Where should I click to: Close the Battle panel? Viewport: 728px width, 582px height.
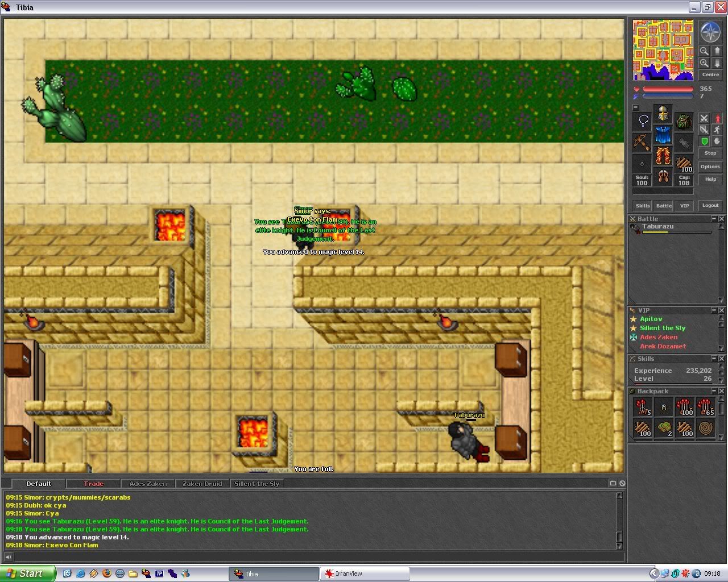(x=721, y=219)
